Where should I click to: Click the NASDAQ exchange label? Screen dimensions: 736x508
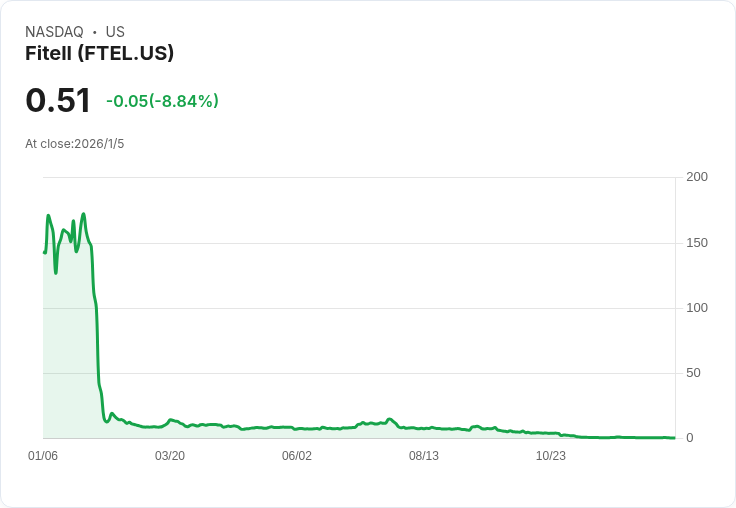54,32
